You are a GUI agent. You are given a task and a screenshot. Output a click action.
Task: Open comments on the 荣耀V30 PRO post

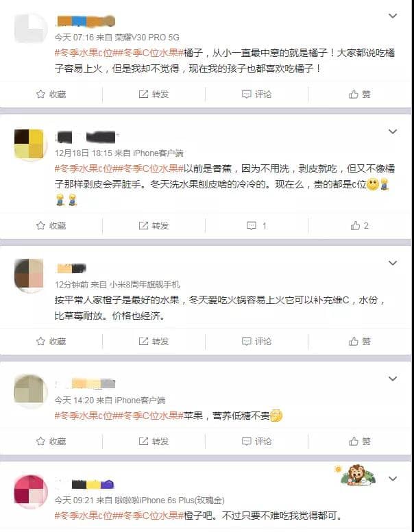click(x=257, y=94)
